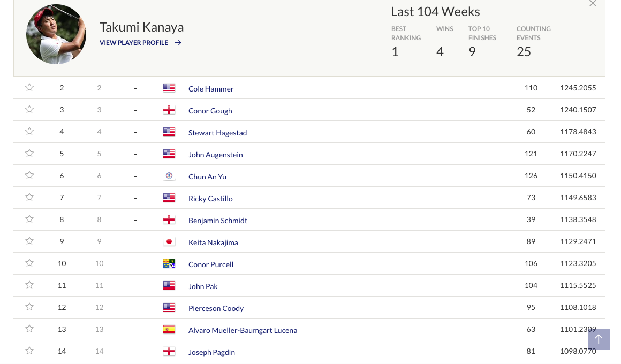Screen dimensions: 621x364
Task: Open View Player Profile link
Action: tap(134, 43)
